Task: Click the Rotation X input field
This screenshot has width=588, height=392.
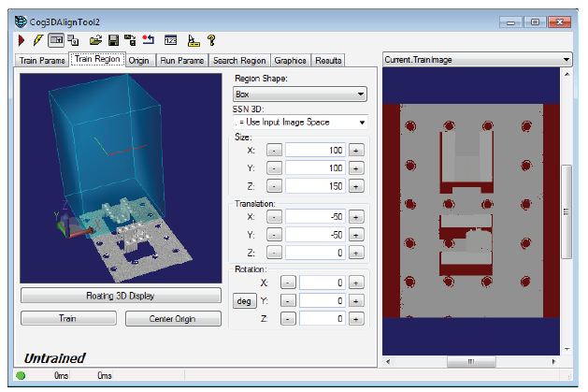Action: pyautogui.click(x=323, y=283)
